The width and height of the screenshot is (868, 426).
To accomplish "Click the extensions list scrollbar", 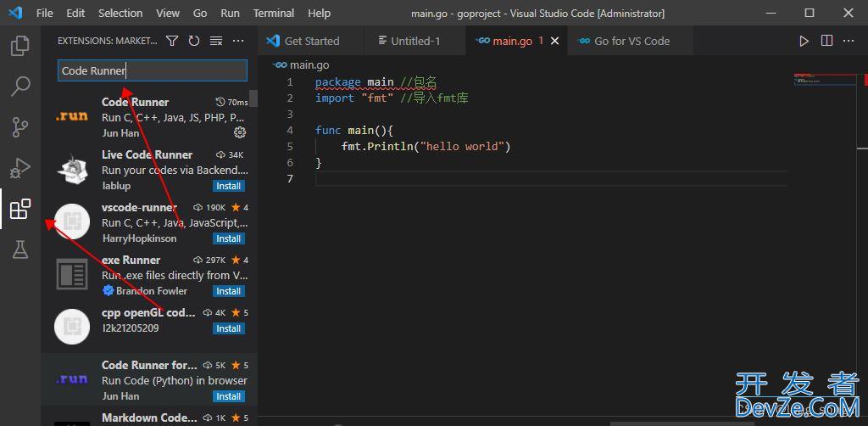I will [x=253, y=98].
